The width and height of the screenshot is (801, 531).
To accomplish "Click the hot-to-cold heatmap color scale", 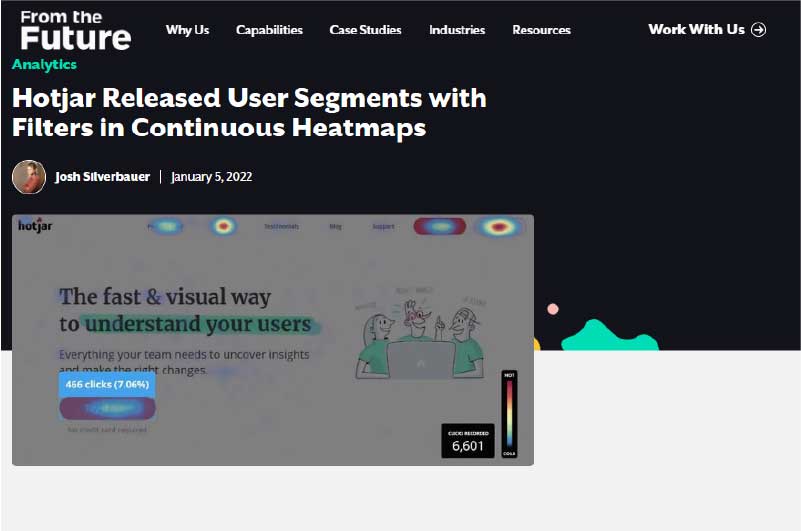I will pyautogui.click(x=509, y=414).
